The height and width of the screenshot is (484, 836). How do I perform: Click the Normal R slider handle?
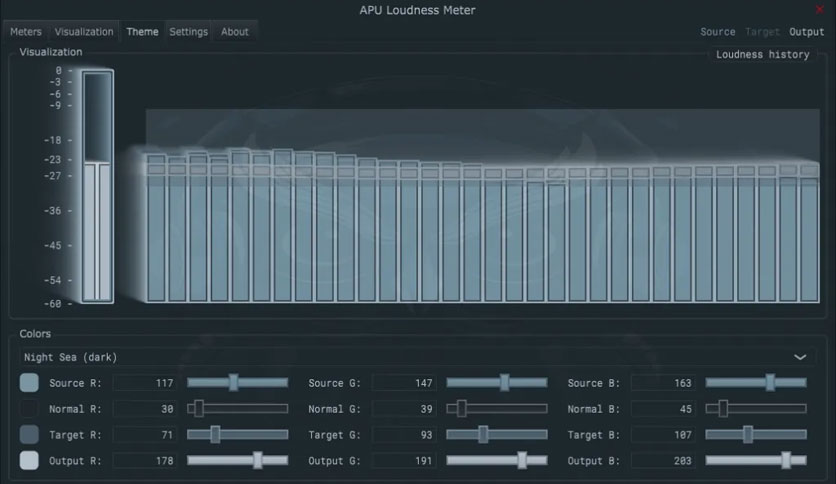pos(199,408)
